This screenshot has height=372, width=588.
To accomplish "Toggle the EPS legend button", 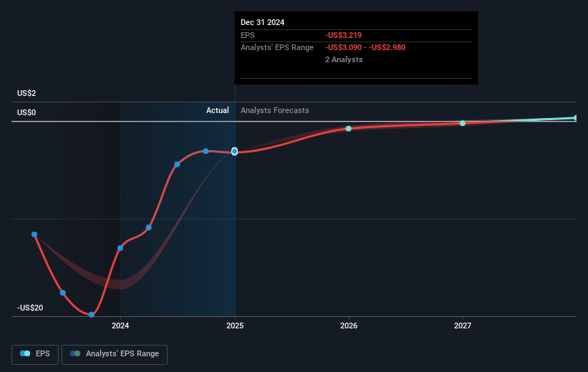I will click(35, 354).
